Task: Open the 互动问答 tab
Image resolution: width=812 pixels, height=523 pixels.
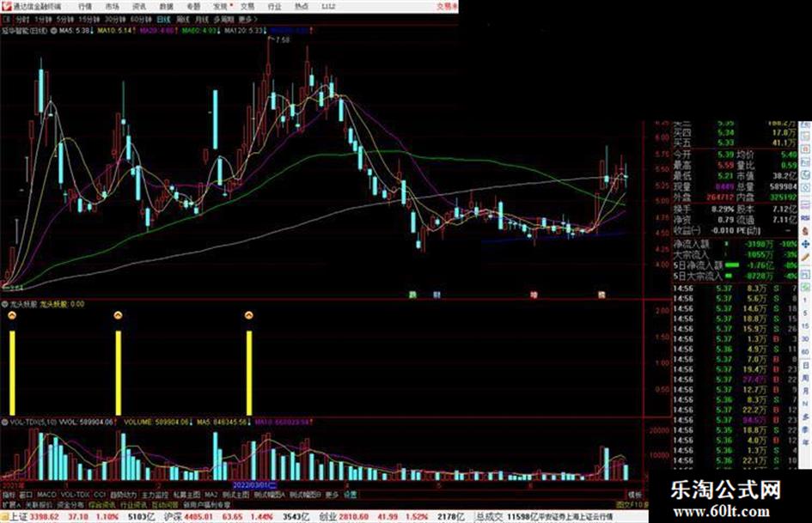Action: (165, 504)
